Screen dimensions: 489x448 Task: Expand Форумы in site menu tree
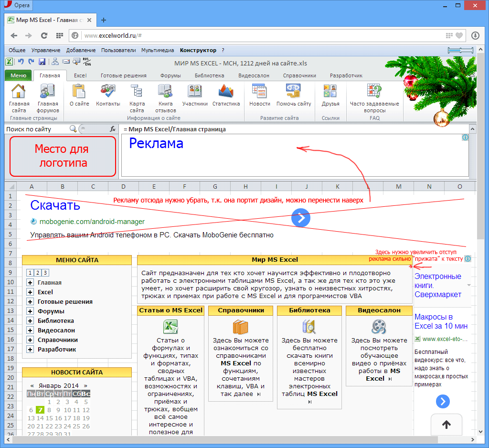point(30,311)
